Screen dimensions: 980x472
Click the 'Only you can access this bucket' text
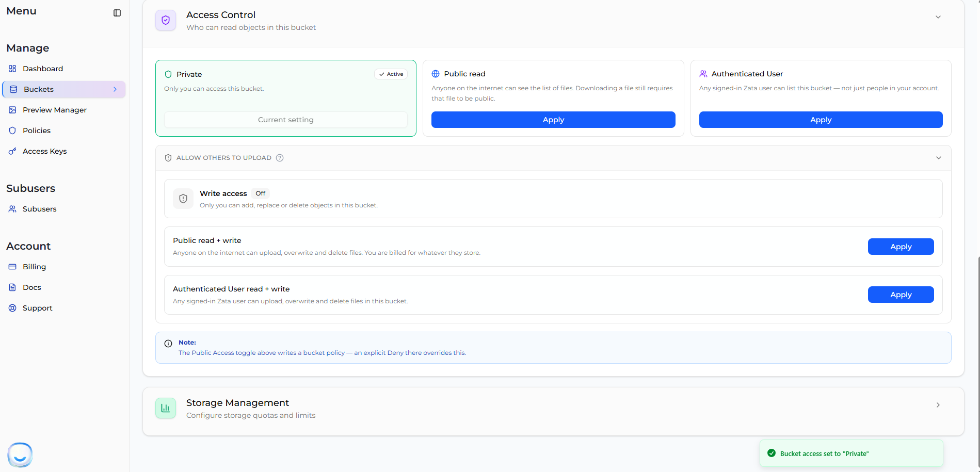pos(214,89)
